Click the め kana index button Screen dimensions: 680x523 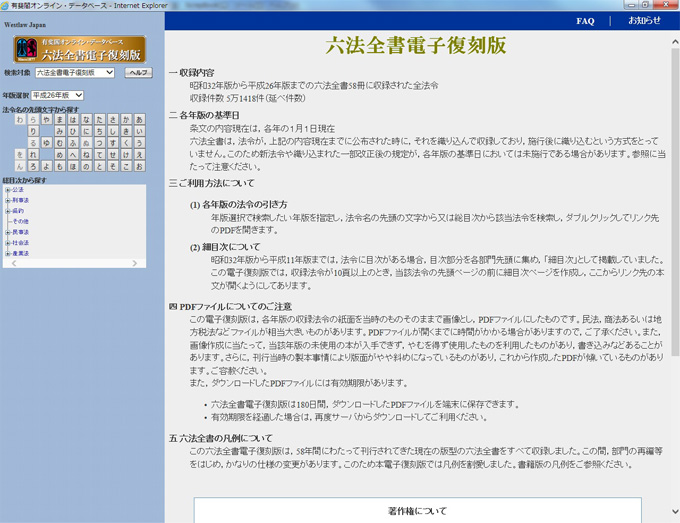coord(60,155)
